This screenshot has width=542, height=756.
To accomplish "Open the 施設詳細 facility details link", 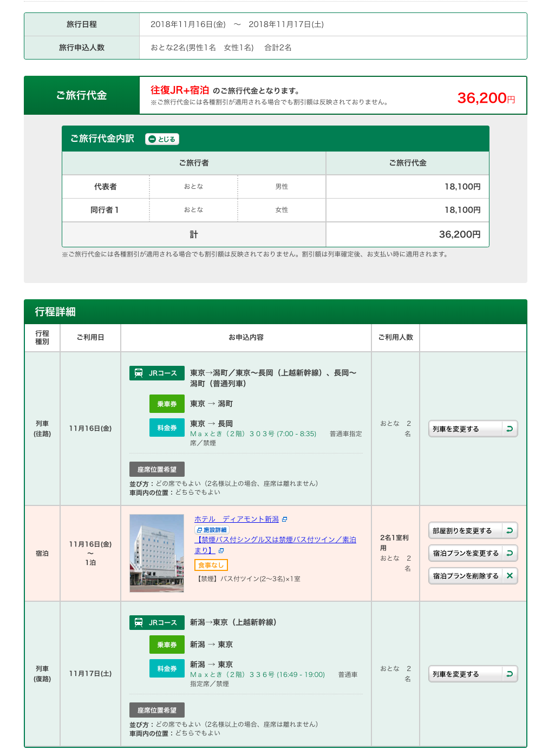I will tap(212, 530).
